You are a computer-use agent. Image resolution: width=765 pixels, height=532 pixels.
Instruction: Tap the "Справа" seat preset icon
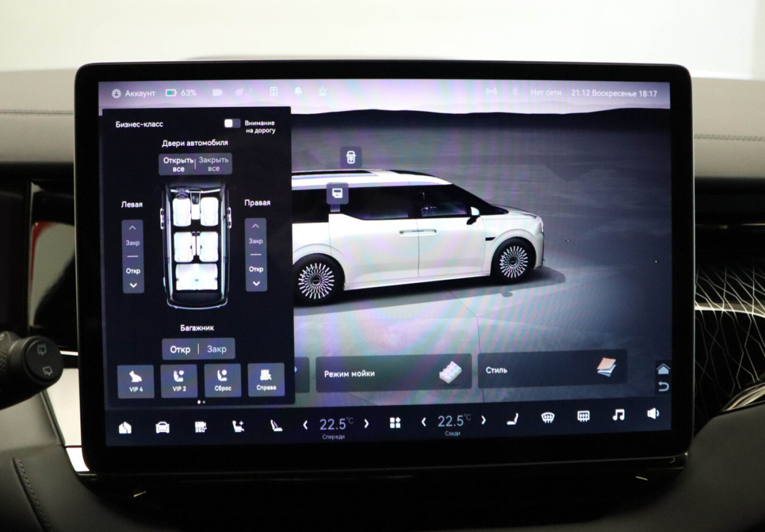point(266,380)
